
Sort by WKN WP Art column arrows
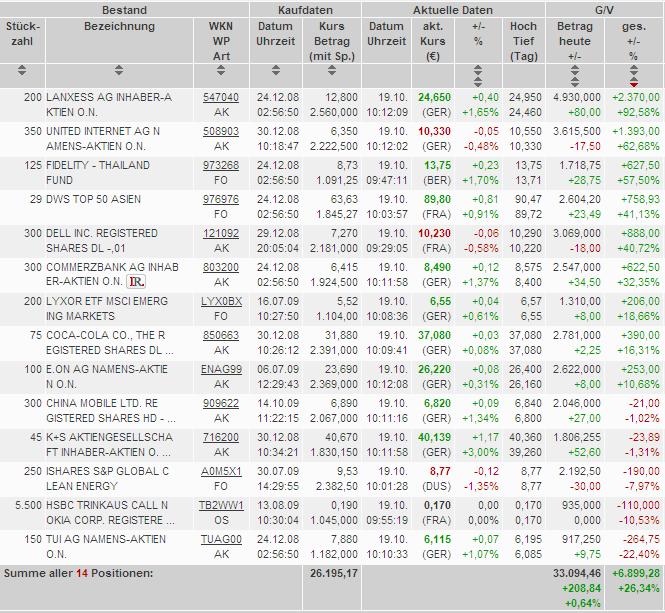pos(221,70)
